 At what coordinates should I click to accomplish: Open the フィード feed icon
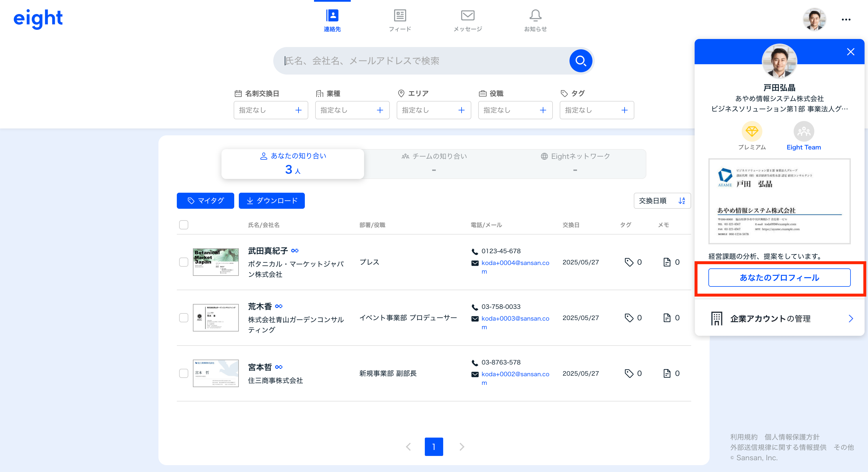click(400, 15)
